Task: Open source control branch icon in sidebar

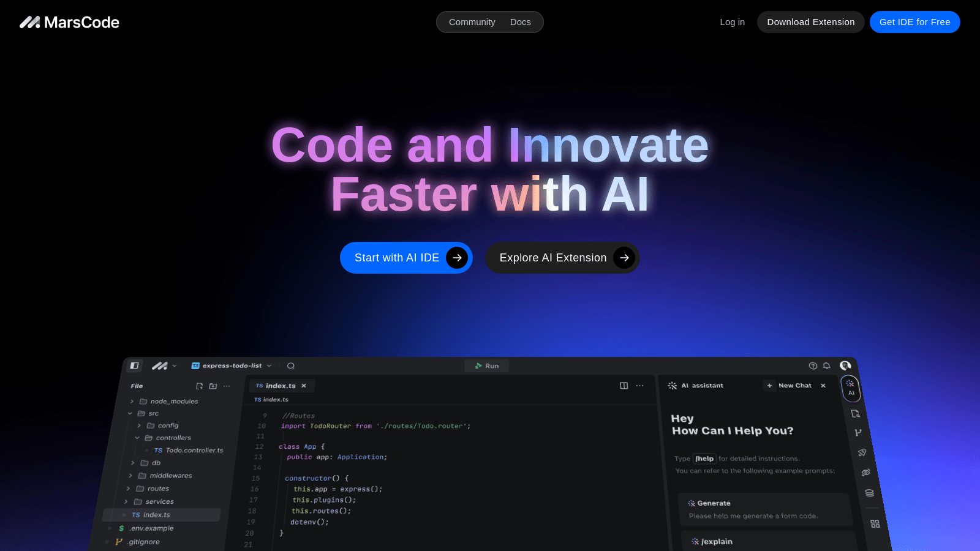Action: click(858, 433)
